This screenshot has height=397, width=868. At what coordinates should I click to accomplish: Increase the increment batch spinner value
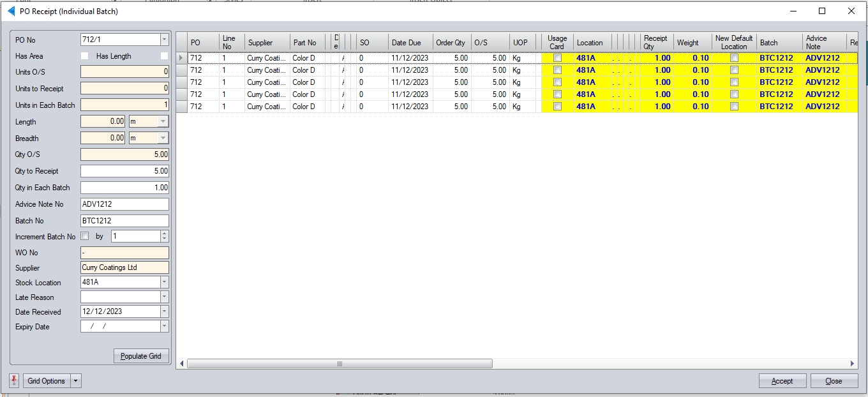pos(164,234)
